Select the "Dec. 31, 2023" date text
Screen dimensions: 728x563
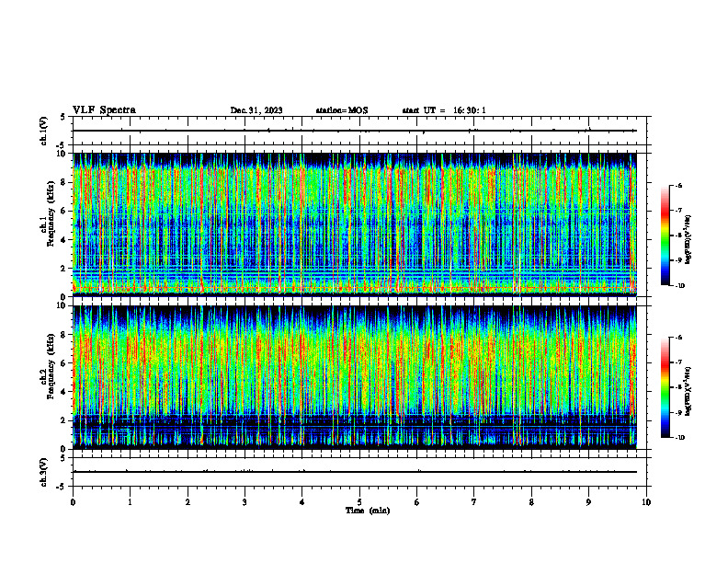256,110
